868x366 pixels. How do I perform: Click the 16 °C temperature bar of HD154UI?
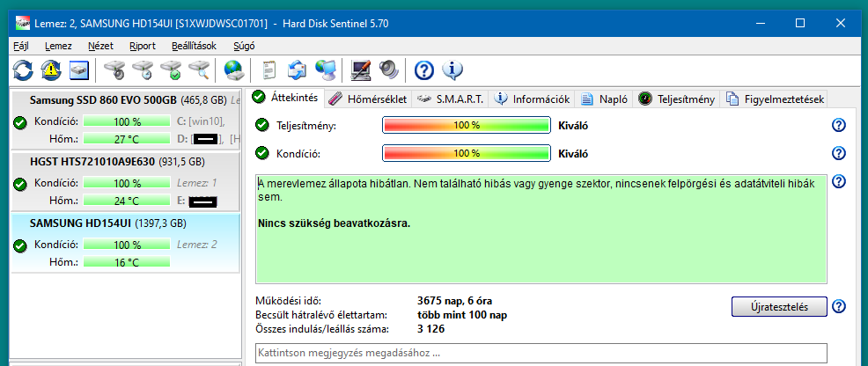point(127,262)
